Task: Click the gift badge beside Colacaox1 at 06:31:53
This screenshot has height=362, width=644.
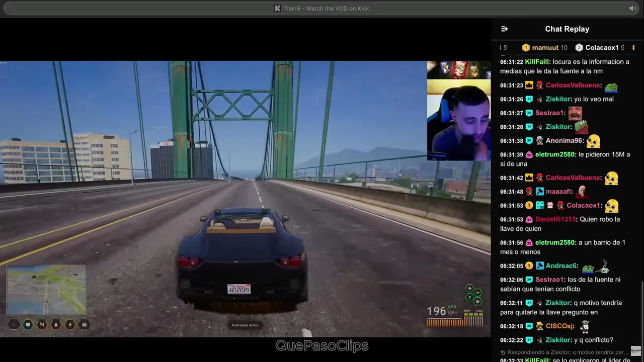Action: pyautogui.click(x=550, y=206)
